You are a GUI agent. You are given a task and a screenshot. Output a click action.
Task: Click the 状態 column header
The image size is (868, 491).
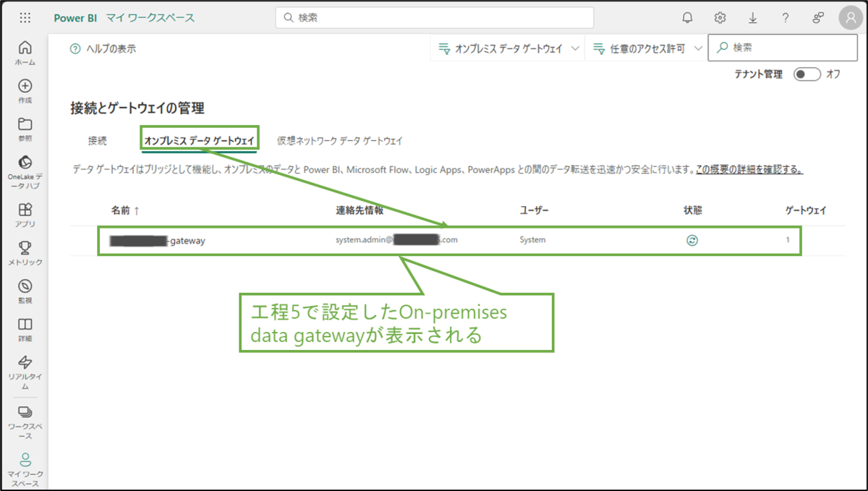coord(693,210)
